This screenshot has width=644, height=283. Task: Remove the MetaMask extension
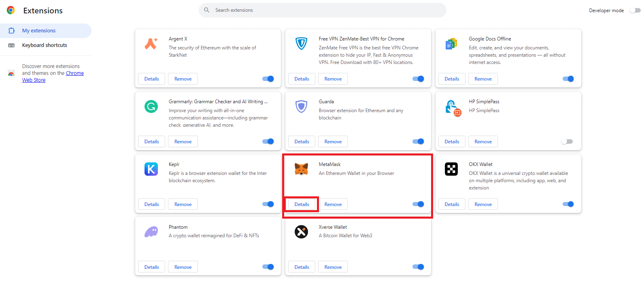tap(333, 204)
